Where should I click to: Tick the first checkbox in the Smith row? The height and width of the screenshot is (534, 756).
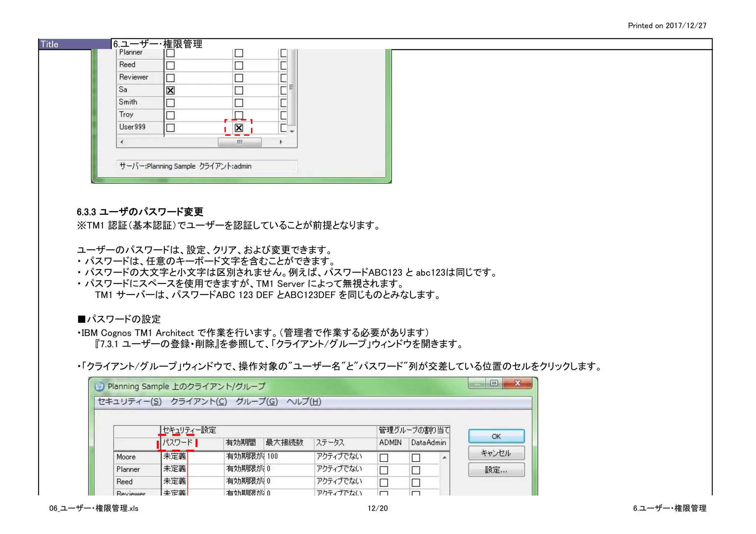point(170,103)
